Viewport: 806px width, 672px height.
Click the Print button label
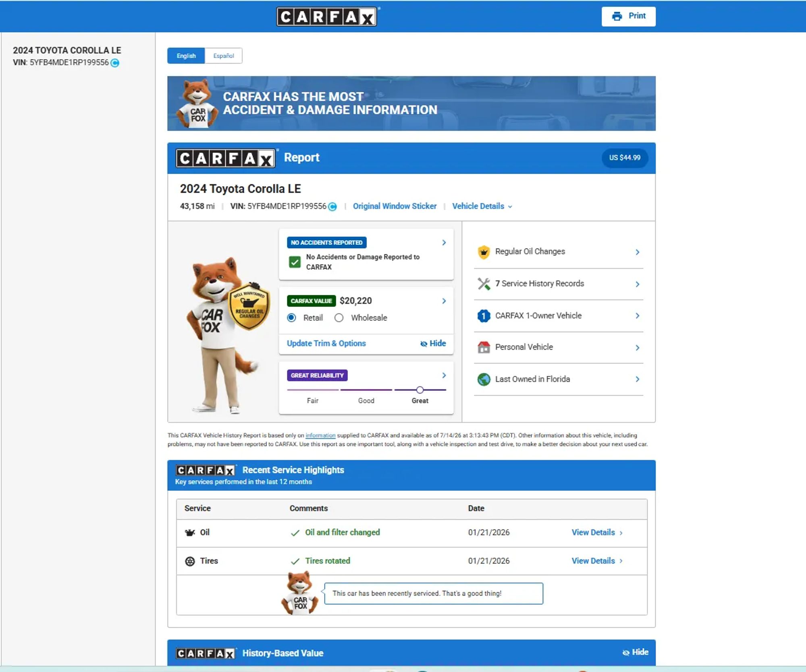(x=637, y=16)
